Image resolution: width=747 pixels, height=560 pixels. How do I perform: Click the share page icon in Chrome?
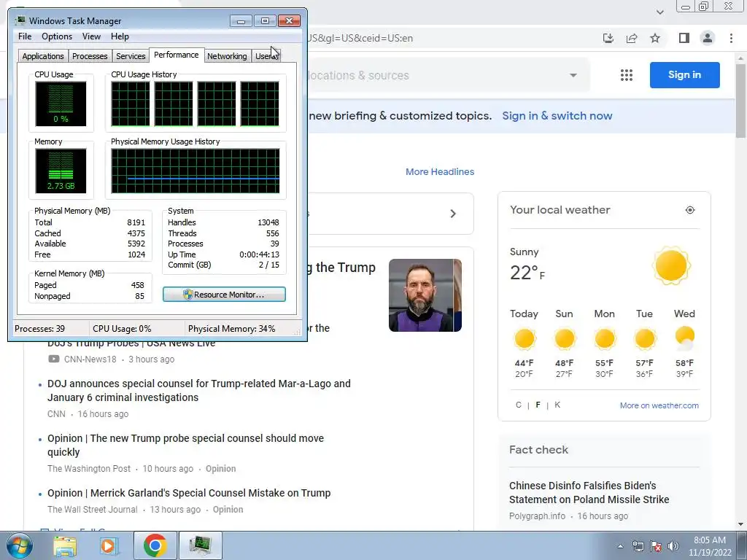pyautogui.click(x=632, y=38)
